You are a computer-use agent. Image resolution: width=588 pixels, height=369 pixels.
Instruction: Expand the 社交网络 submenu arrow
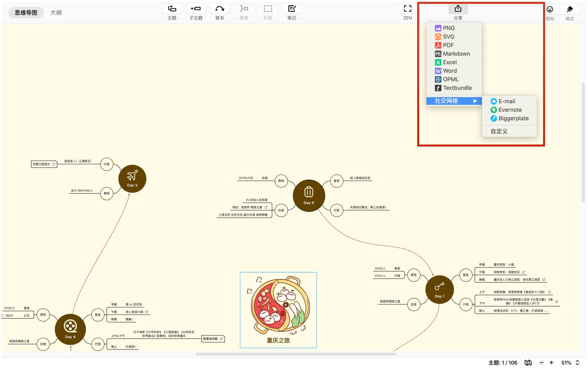pyautogui.click(x=475, y=101)
